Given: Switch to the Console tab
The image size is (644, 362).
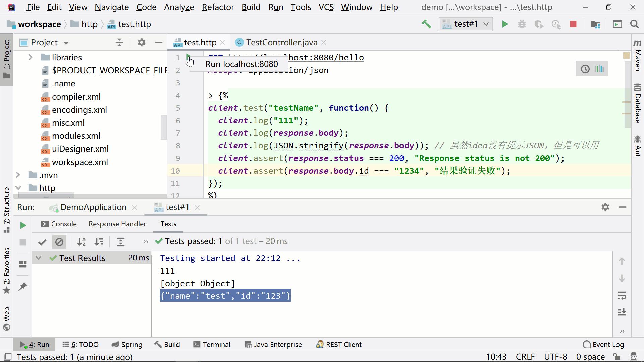Looking at the screenshot, I should (x=59, y=224).
